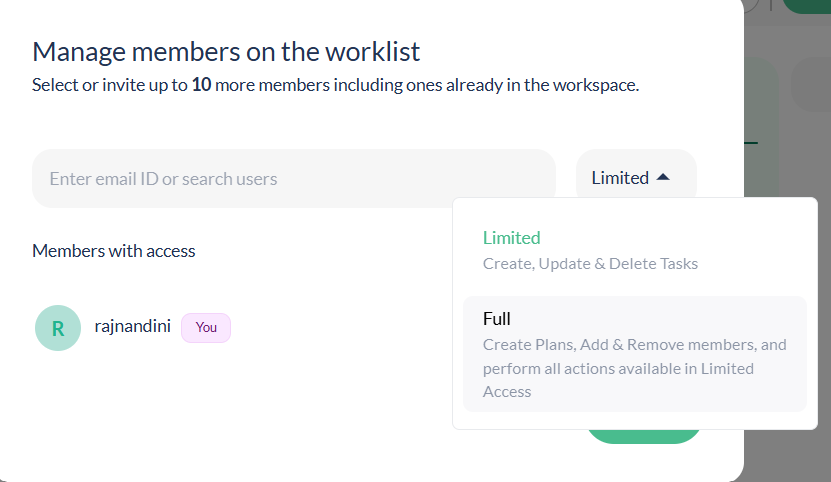The height and width of the screenshot is (482, 831).
Task: Click the bold 10 member count
Action: tap(200, 85)
